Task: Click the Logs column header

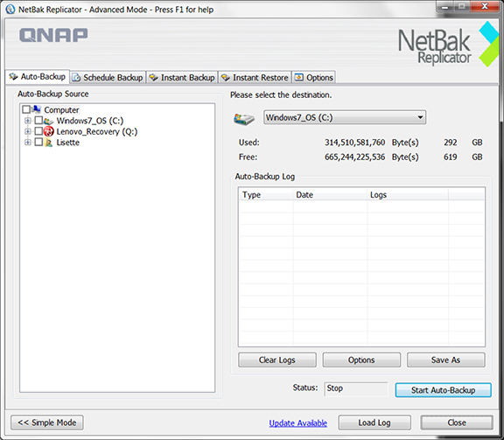Action: [x=408, y=195]
